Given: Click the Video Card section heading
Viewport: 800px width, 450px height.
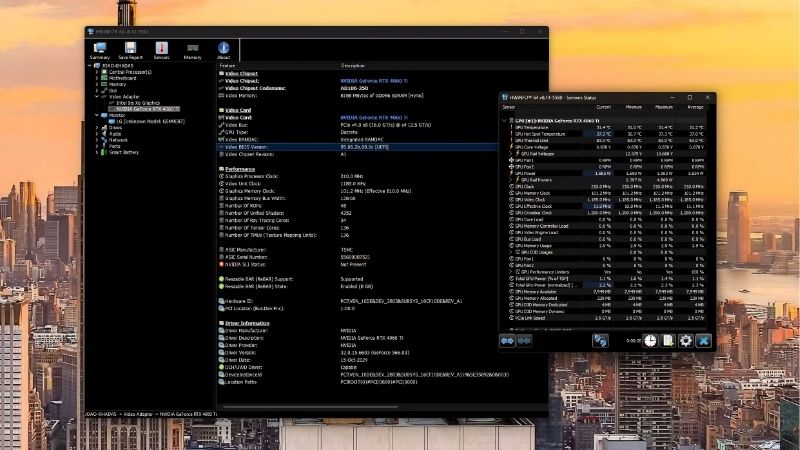Looking at the screenshot, I should point(238,110).
